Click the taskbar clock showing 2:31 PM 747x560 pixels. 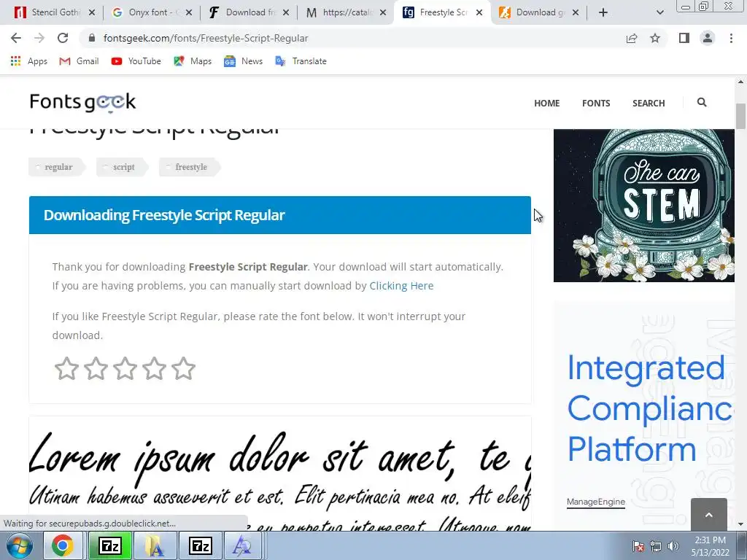pos(710,546)
